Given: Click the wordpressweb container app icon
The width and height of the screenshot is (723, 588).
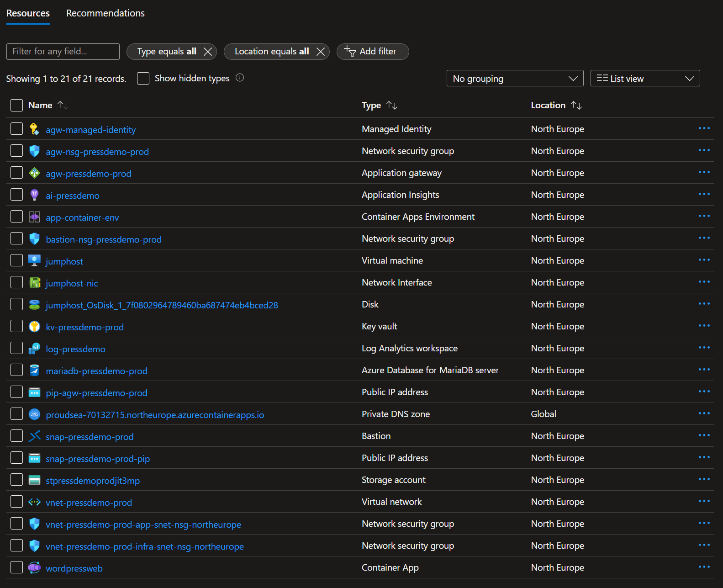Looking at the screenshot, I should point(34,567).
